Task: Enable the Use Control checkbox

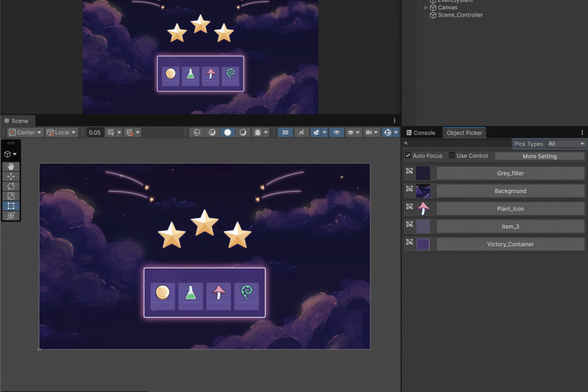Action: click(x=452, y=155)
